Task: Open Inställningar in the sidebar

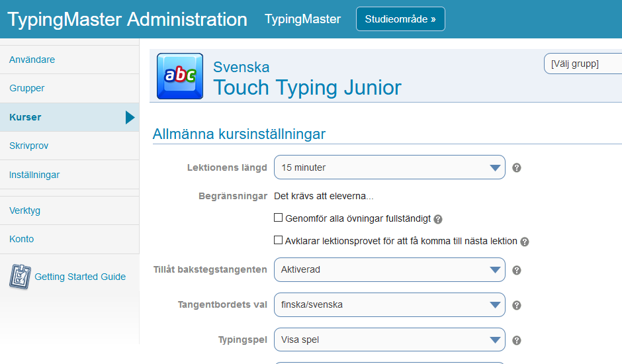Action: (69, 175)
